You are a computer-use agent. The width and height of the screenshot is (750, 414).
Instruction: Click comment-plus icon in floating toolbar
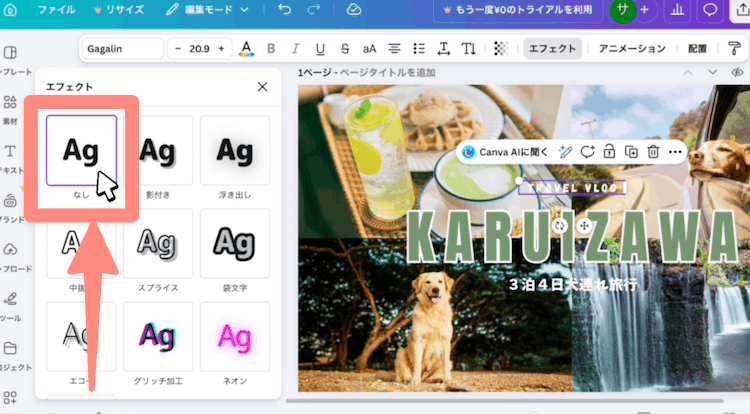pyautogui.click(x=587, y=152)
